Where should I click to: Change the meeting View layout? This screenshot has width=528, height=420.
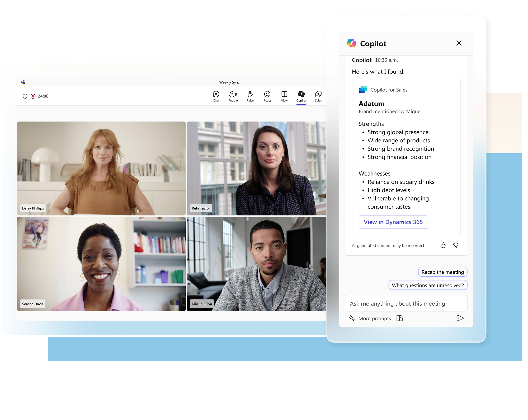(284, 96)
